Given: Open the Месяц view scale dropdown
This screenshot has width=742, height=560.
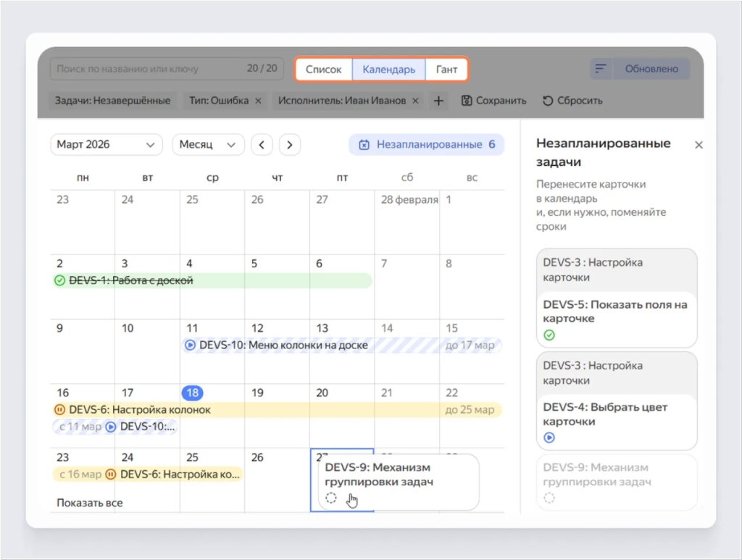Looking at the screenshot, I should click(208, 145).
